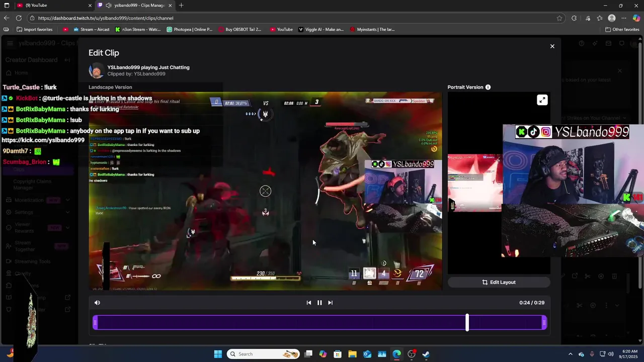Open Microsoft Store from taskbar
The width and height of the screenshot is (644, 362).
coord(338,354)
